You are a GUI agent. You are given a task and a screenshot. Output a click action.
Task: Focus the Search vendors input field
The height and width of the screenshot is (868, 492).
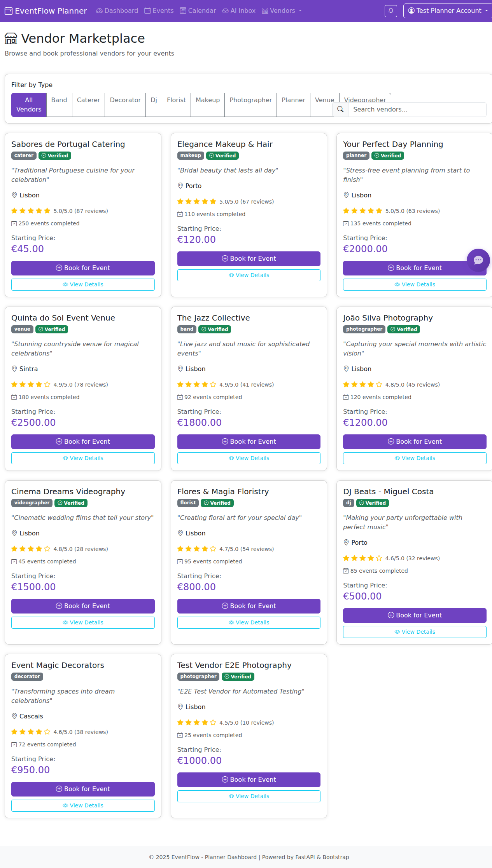point(417,110)
